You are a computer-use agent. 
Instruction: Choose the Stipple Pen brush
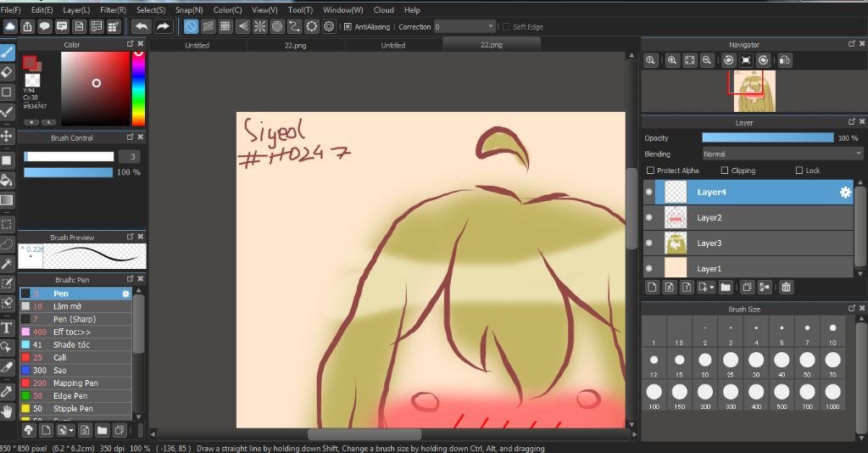pyautogui.click(x=75, y=408)
